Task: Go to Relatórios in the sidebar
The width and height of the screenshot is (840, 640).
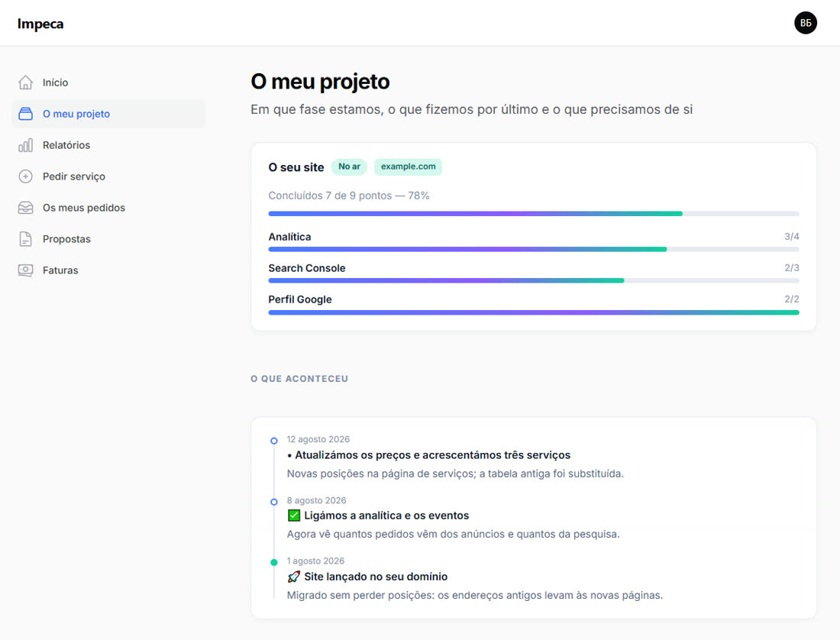Action: (108, 145)
